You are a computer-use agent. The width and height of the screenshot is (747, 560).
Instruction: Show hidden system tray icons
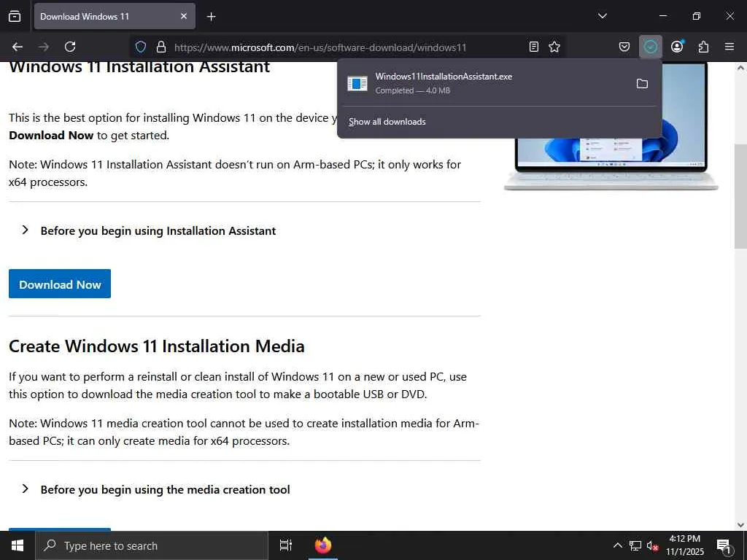(x=617, y=545)
